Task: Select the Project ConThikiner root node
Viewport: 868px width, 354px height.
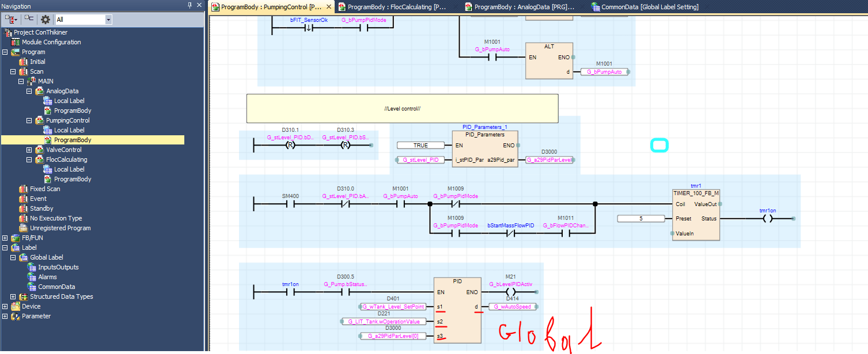Action: pyautogui.click(x=39, y=32)
